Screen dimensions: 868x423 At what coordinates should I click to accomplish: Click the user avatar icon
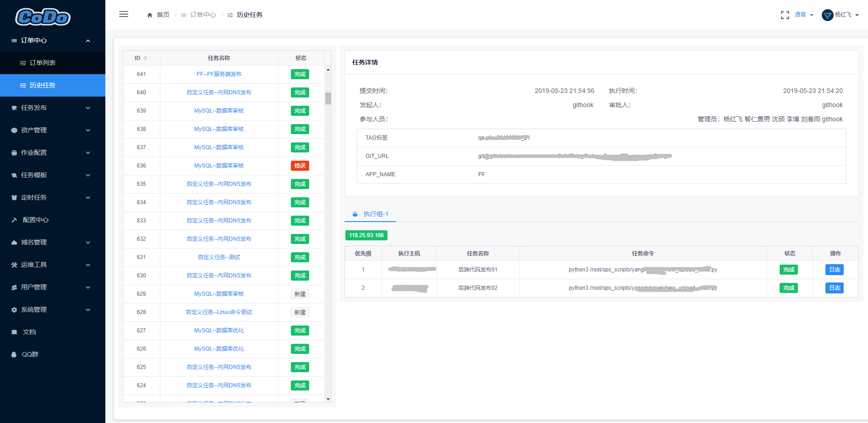click(x=827, y=15)
